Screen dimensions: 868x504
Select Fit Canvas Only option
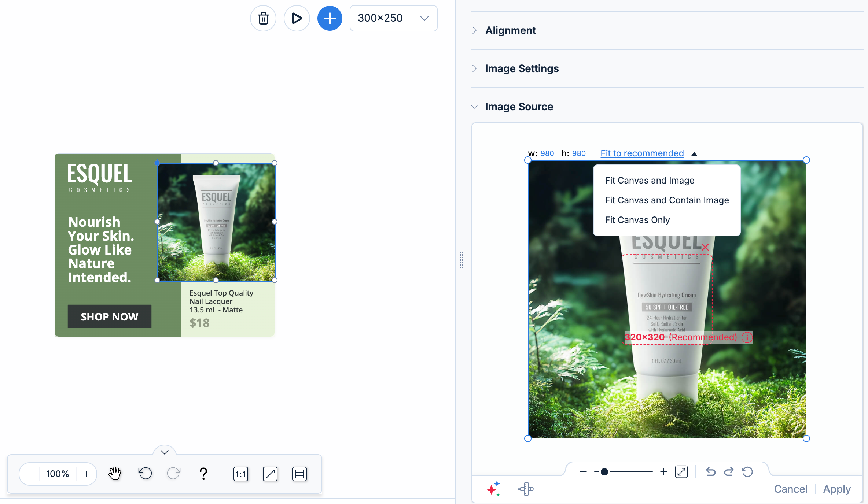[637, 220]
